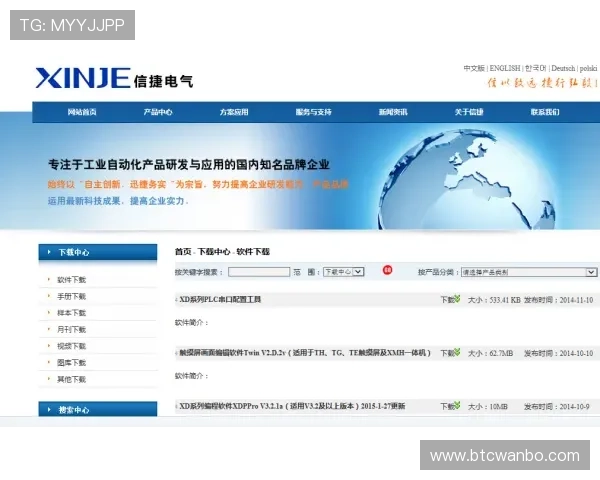The height and width of the screenshot is (480, 600).
Task: Open 关于信捷 navigation item
Action: (469, 112)
